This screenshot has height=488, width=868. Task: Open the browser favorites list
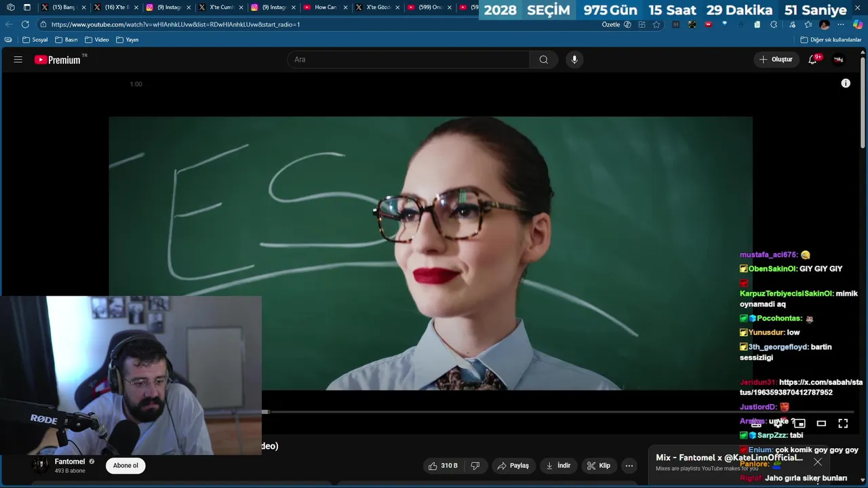tap(808, 24)
